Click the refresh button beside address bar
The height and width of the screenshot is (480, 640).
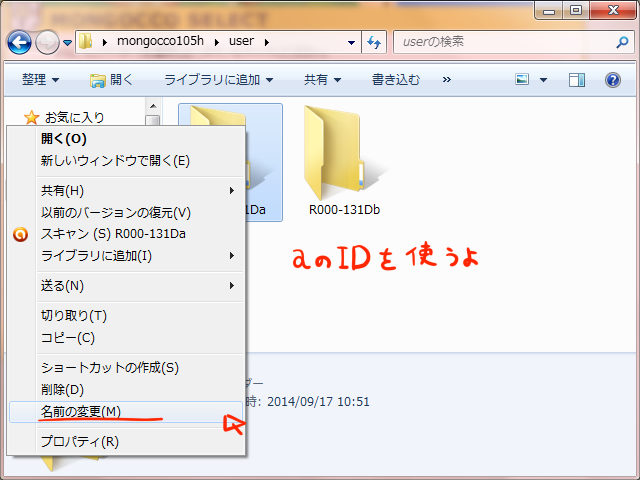pyautogui.click(x=375, y=43)
